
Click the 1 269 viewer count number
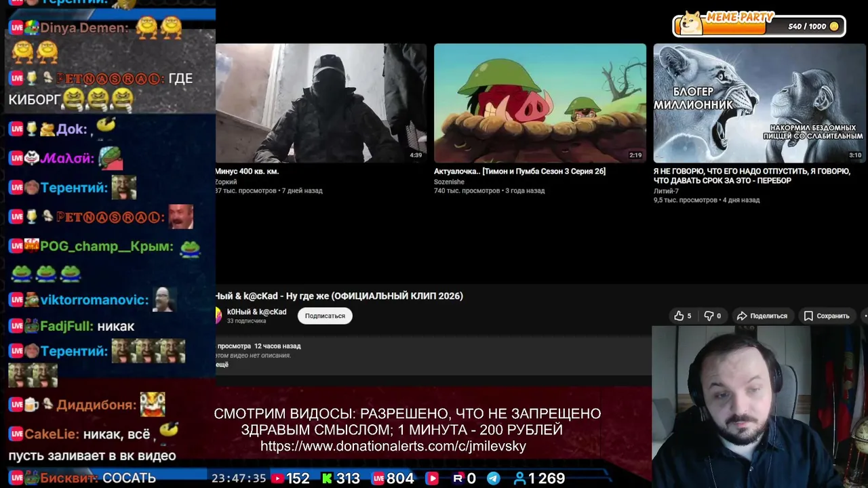pos(547,479)
